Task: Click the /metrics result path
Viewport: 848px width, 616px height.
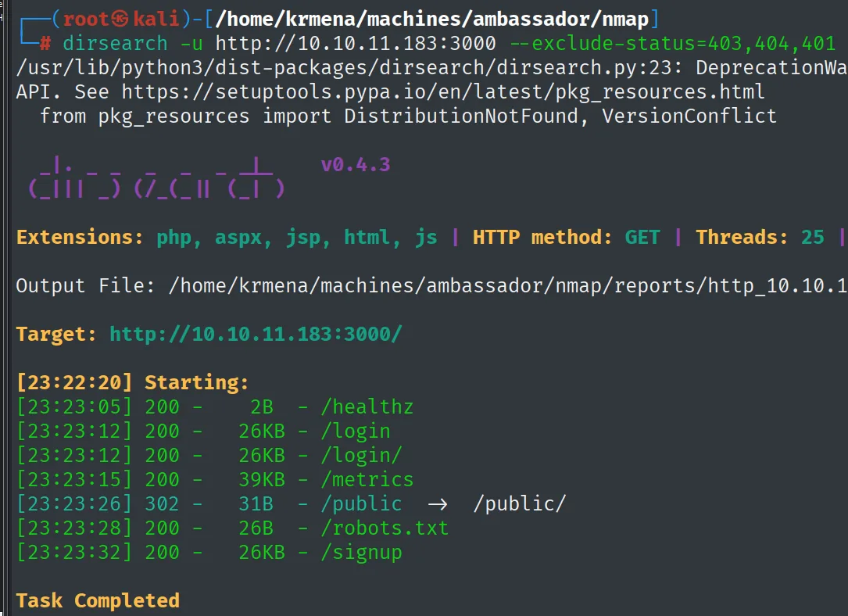Action: click(367, 480)
